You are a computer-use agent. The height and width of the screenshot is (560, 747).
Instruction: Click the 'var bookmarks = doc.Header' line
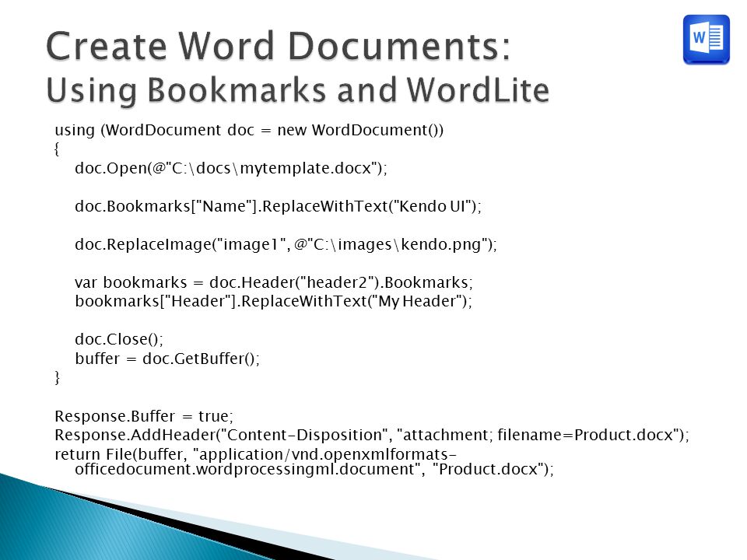274,282
